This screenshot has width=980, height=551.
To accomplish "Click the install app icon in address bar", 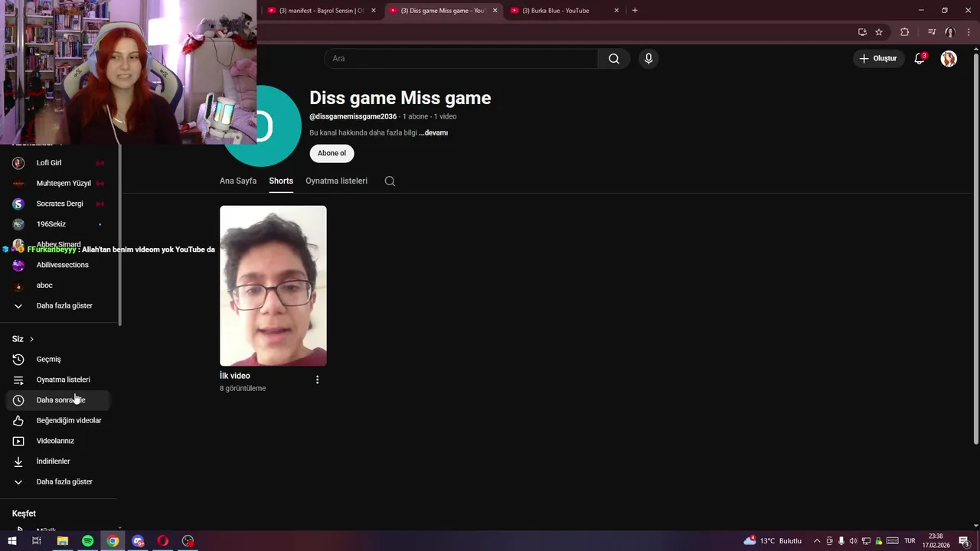I will click(862, 32).
